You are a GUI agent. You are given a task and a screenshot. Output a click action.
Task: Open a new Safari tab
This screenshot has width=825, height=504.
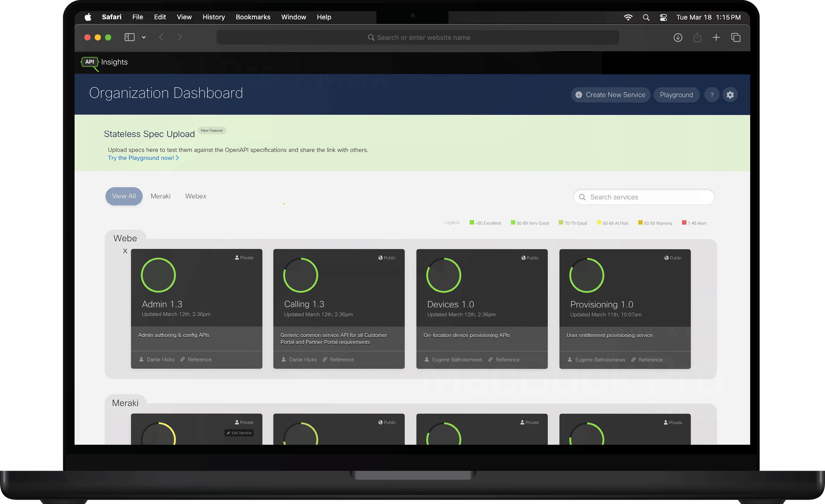tap(716, 38)
